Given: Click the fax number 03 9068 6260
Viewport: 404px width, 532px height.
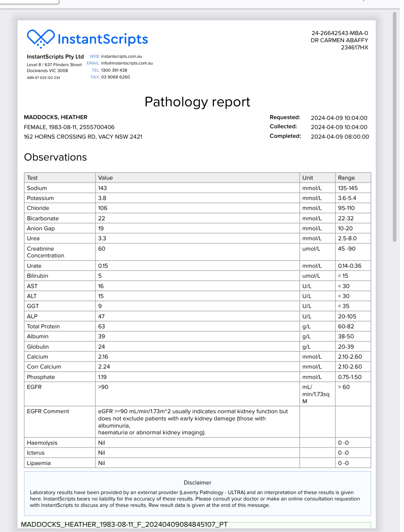Looking at the screenshot, I should point(115,77).
